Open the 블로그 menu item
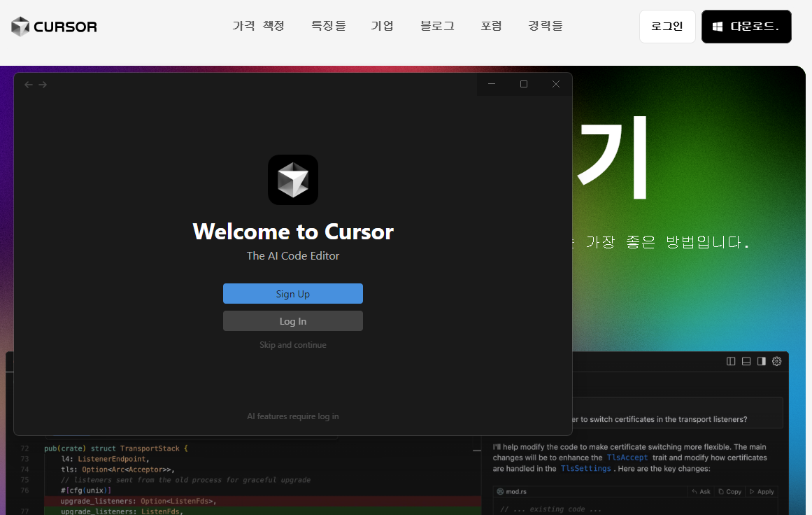 point(437,26)
